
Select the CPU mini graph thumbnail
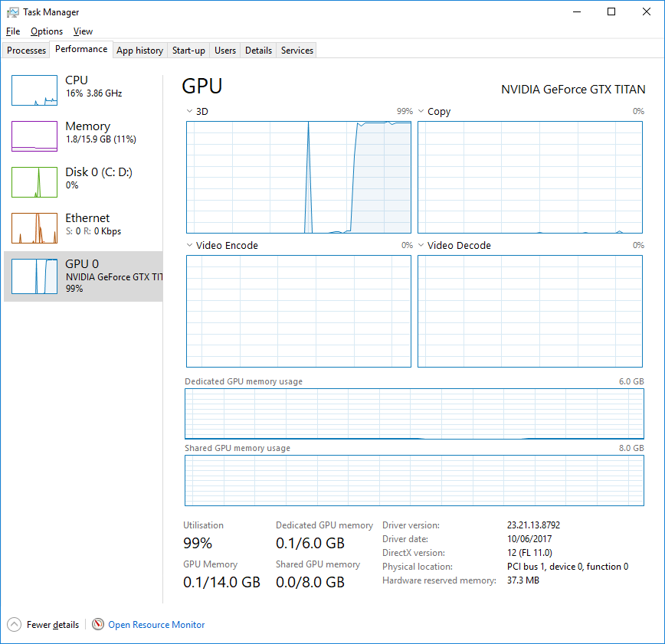34,90
